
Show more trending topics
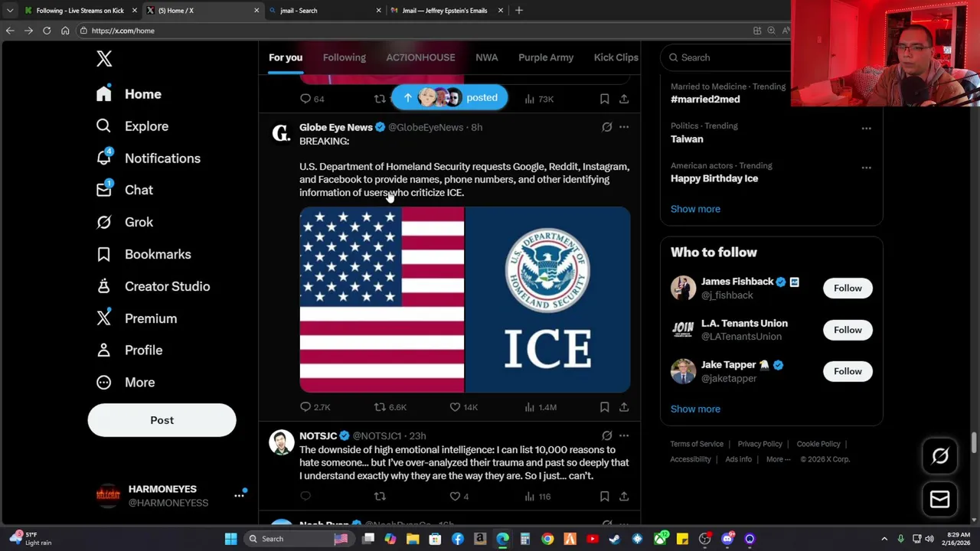coord(695,209)
